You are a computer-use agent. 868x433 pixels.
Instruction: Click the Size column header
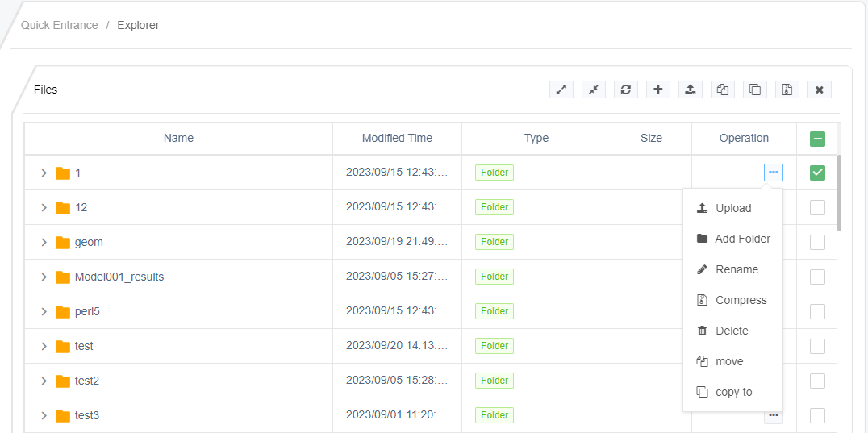coord(651,138)
